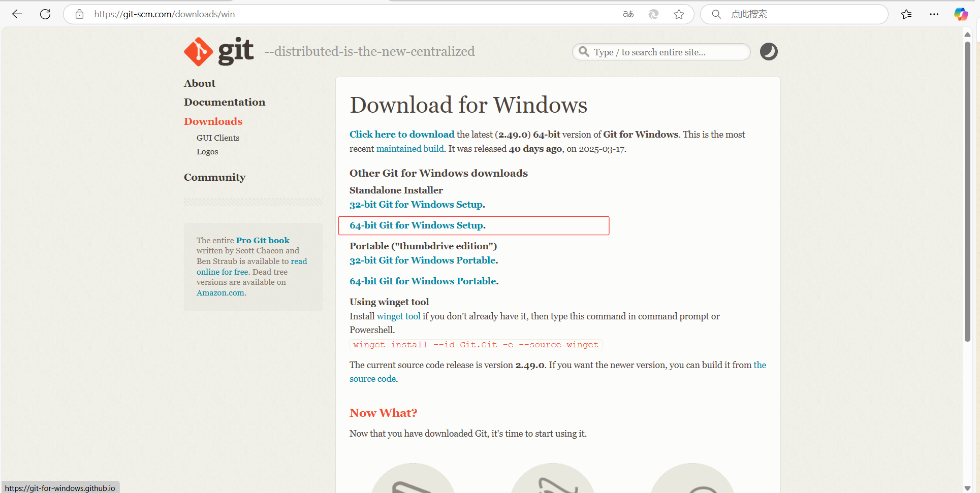Click the browser back arrow
Viewport: 980px width, 493px height.
17,14
